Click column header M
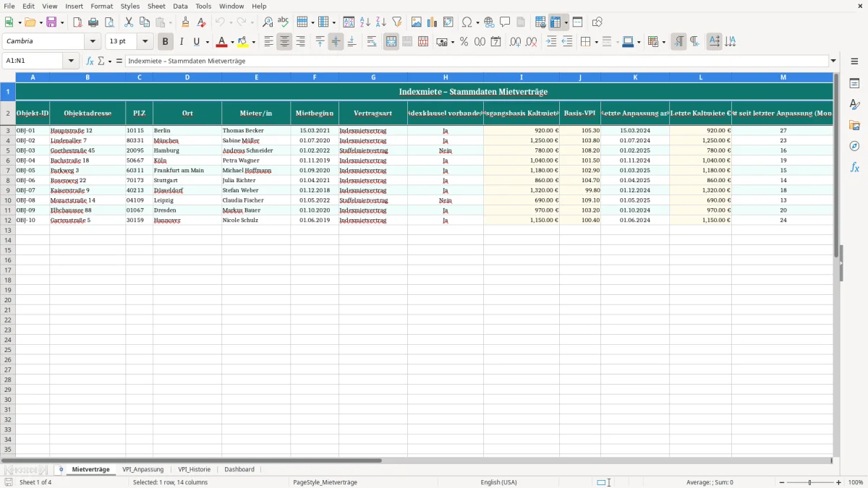Screen dimensions: 868x488 783,77
